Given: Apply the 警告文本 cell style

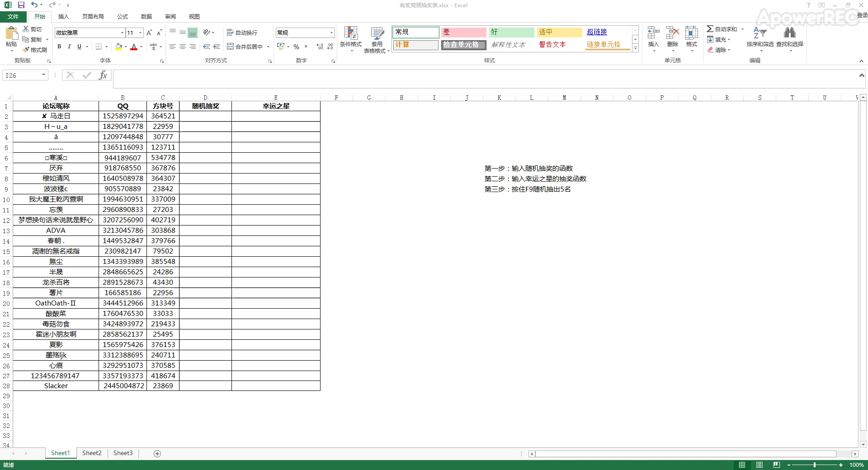Looking at the screenshot, I should [560, 45].
